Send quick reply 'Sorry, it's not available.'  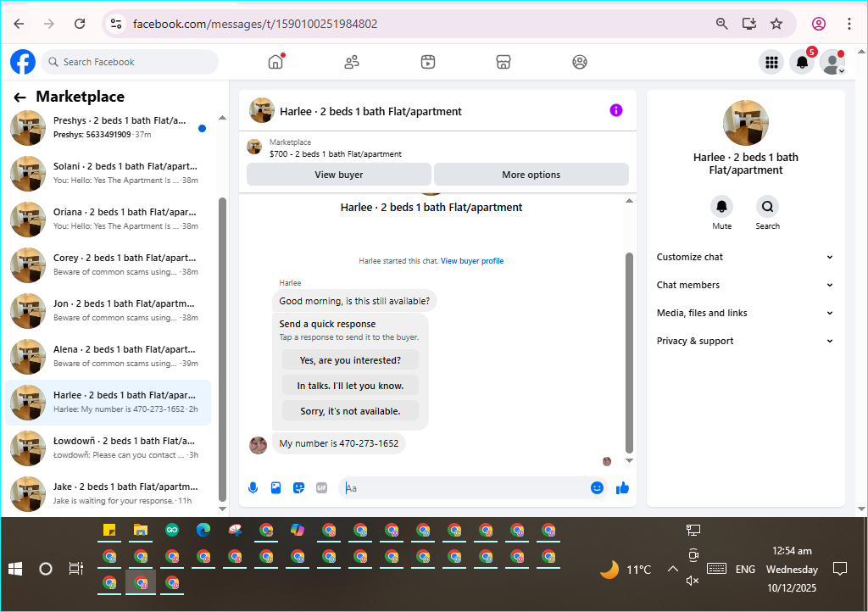pos(350,411)
